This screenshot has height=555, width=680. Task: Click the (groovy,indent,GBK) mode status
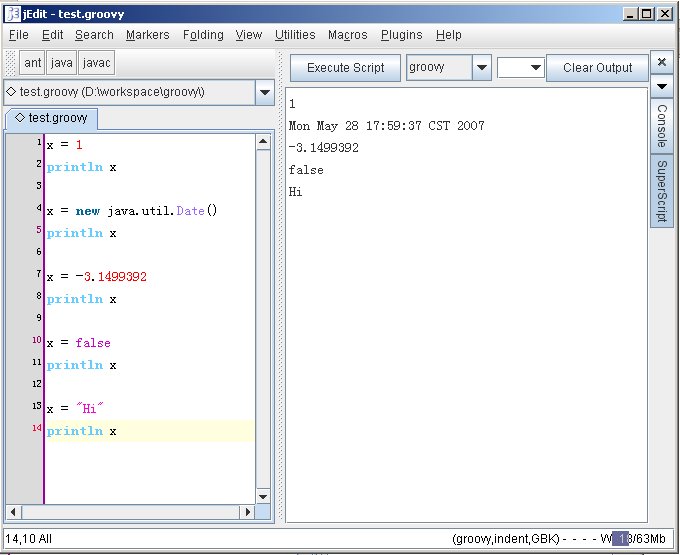point(506,539)
